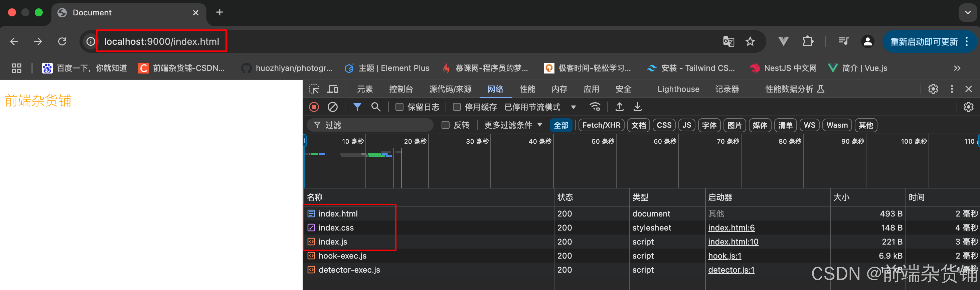Select the index.css request row
The width and height of the screenshot is (980, 290).
pos(641,228)
